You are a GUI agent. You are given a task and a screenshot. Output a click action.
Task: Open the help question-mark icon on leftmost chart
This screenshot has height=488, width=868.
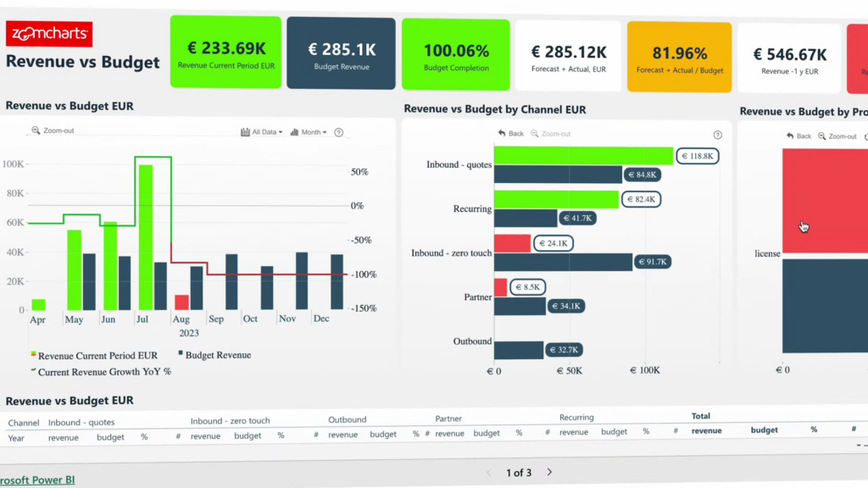[x=339, y=132]
